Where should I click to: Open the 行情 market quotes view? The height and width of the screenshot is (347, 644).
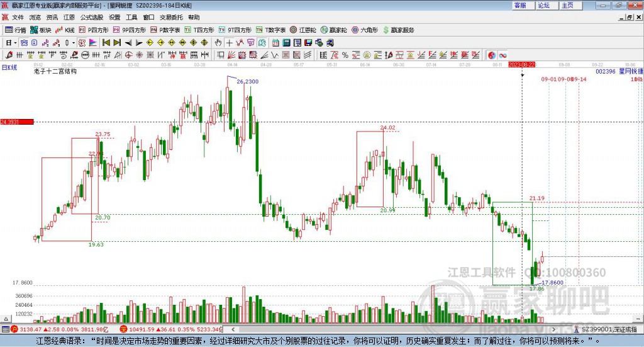click(16, 30)
